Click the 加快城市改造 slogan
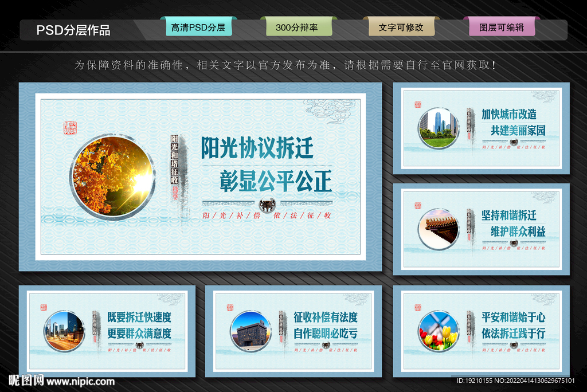This screenshot has height=392, width=587. click(509, 114)
